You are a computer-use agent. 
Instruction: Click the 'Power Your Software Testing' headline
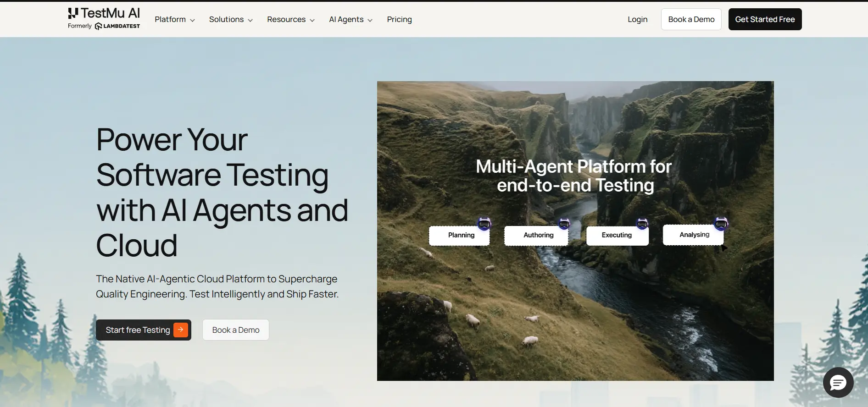pos(222,192)
